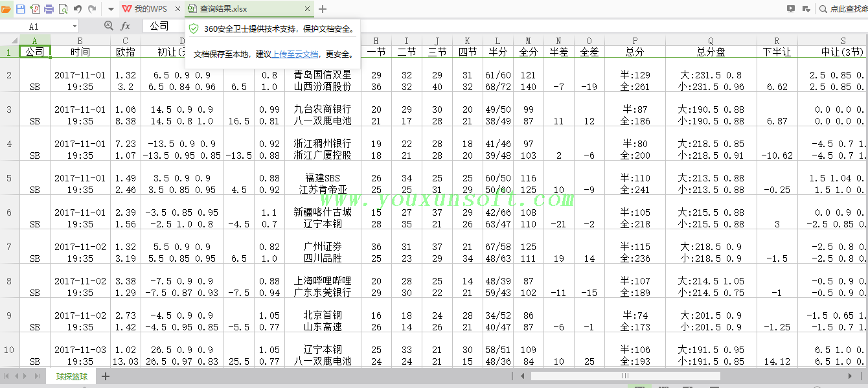Click the horizontal scrollbar thumb

point(625,376)
